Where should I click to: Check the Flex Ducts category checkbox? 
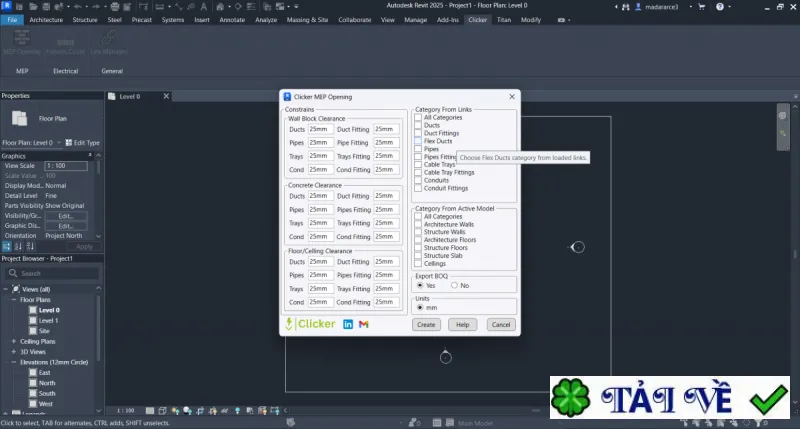(x=418, y=141)
